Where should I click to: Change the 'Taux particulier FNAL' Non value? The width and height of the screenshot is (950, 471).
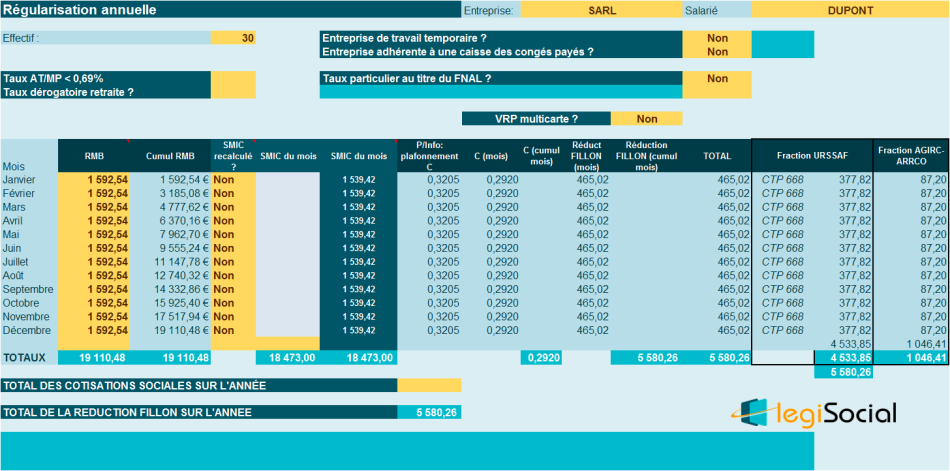[716, 78]
